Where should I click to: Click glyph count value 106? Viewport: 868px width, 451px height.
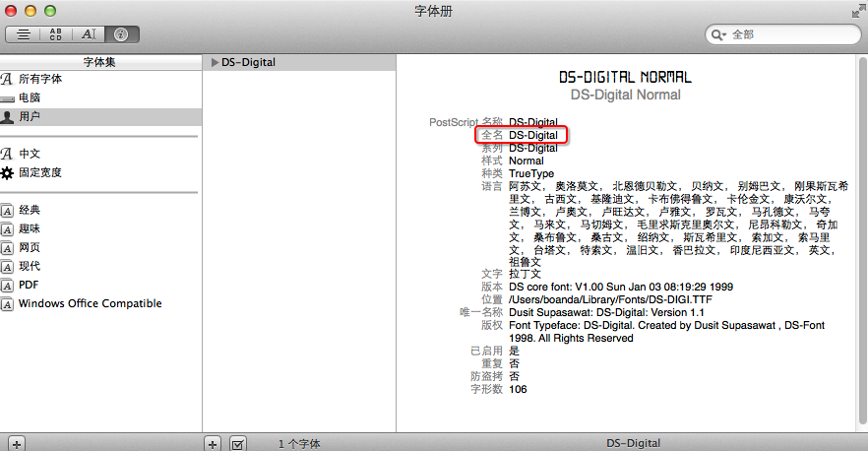[518, 390]
